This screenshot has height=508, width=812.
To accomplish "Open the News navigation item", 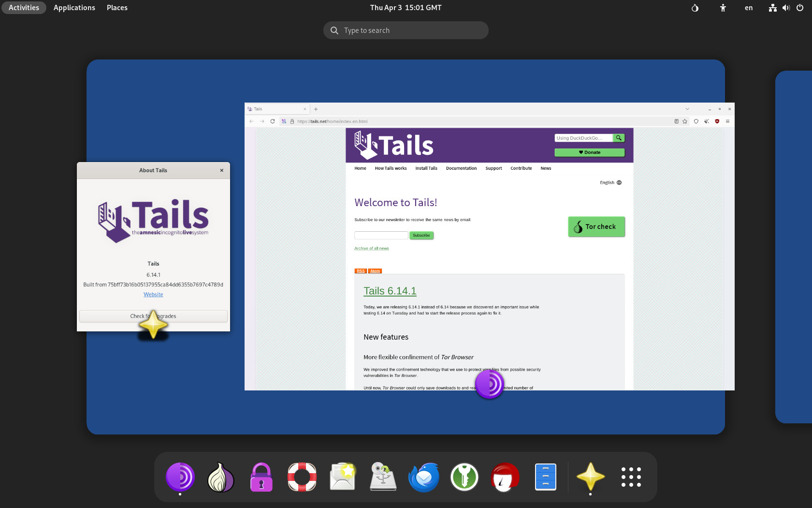I will point(546,168).
